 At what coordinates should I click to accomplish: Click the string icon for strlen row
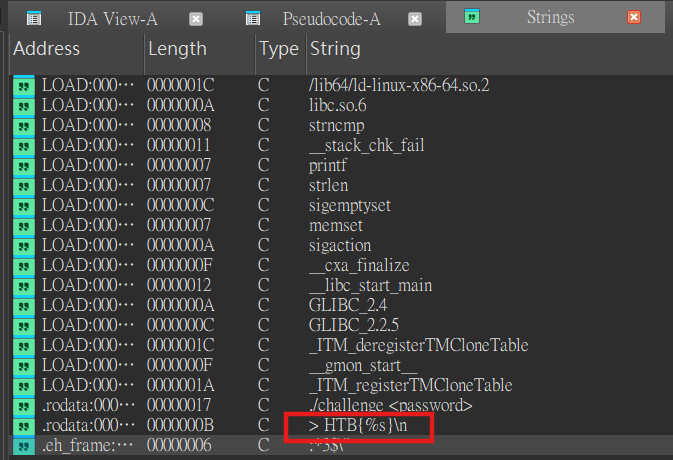click(24, 185)
